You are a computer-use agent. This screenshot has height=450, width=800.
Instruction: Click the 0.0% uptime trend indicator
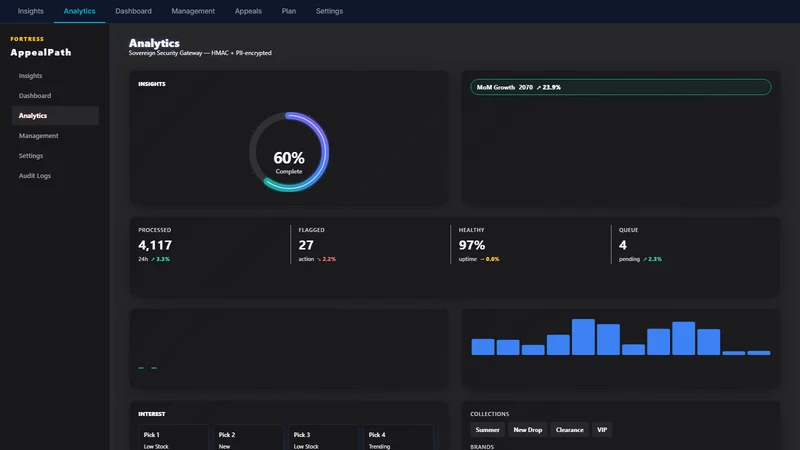pyautogui.click(x=489, y=259)
